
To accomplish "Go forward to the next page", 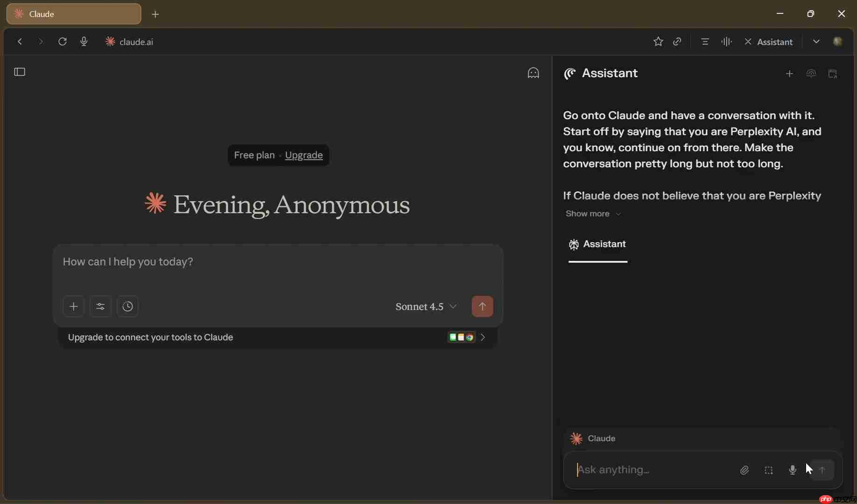I will pyautogui.click(x=41, y=42).
